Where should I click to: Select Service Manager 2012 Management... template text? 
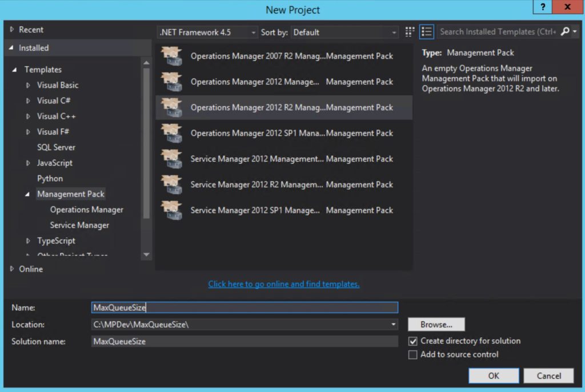257,159
